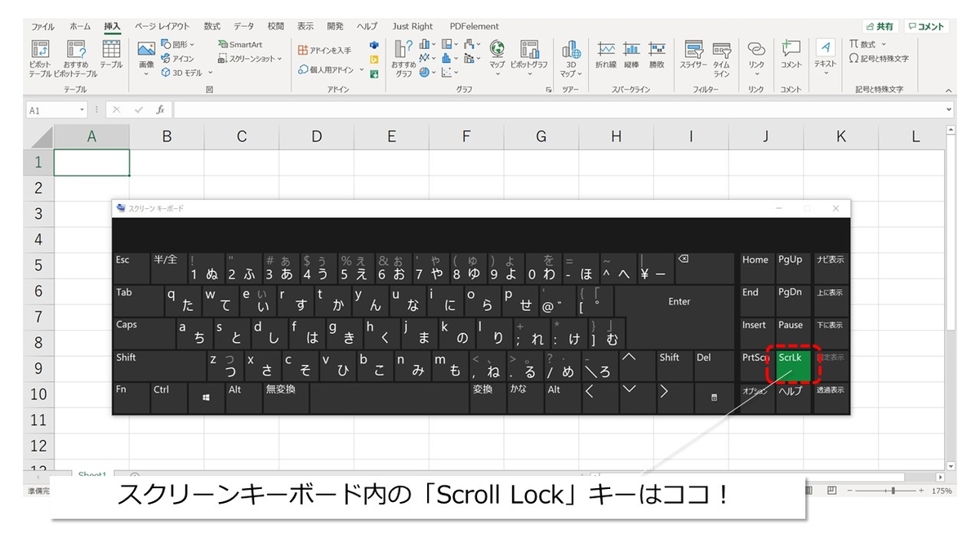Insert a slicer (スライサー)
This screenshot has width=980, height=551.
tap(693, 56)
